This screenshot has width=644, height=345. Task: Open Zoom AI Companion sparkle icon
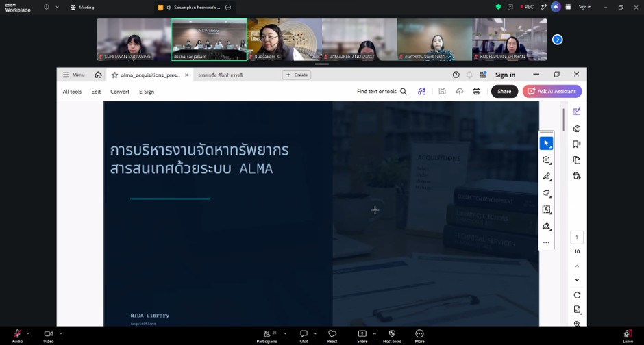point(556,7)
